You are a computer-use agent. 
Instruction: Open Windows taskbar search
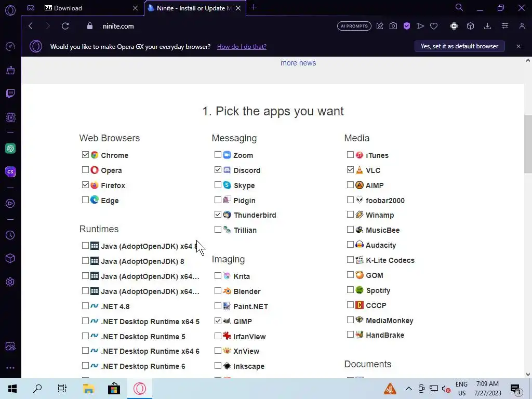(37, 389)
